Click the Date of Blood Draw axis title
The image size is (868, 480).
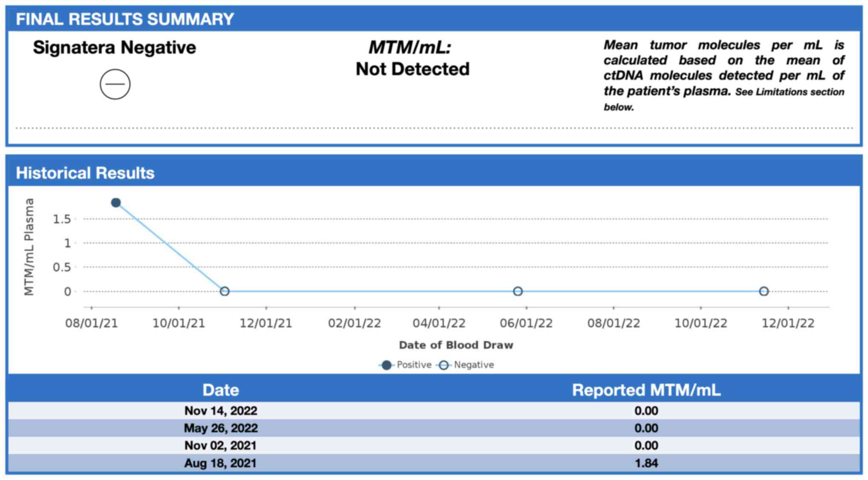[x=456, y=345]
